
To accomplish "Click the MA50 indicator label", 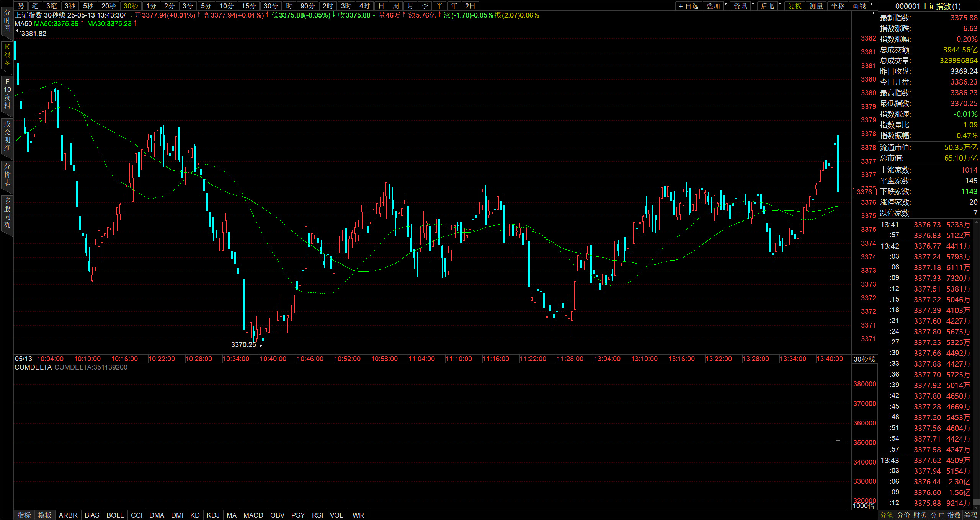I will tap(23, 24).
